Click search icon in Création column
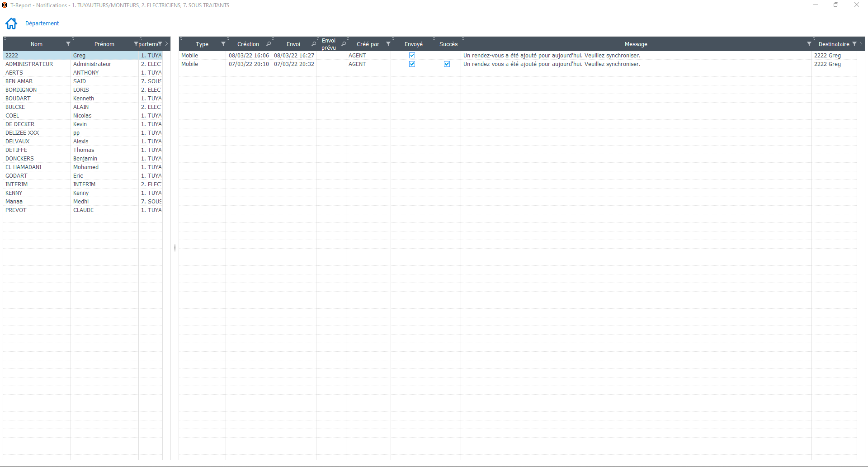Image resolution: width=868 pixels, height=467 pixels. click(269, 44)
